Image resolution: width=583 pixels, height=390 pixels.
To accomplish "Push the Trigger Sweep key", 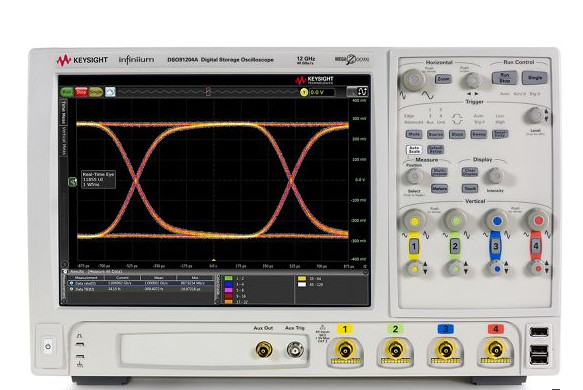I will point(479,134).
